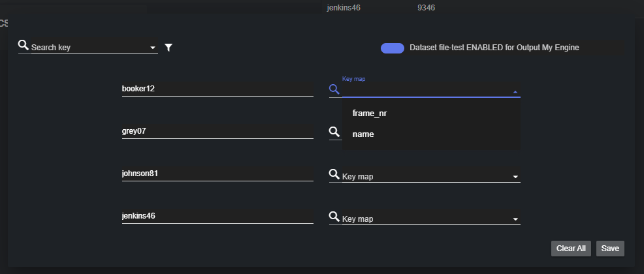Click the Search key magnifier icon
Viewport: 644px width, 274px height.
click(24, 45)
